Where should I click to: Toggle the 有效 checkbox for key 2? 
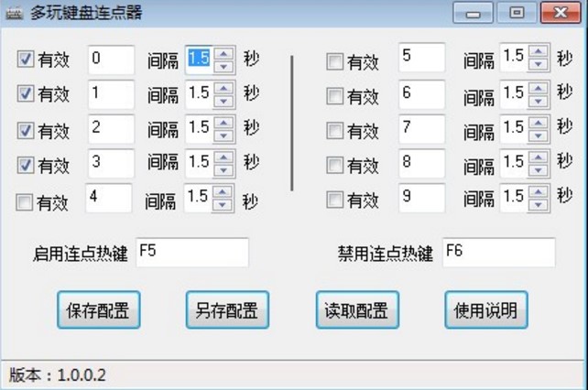[x=25, y=131]
